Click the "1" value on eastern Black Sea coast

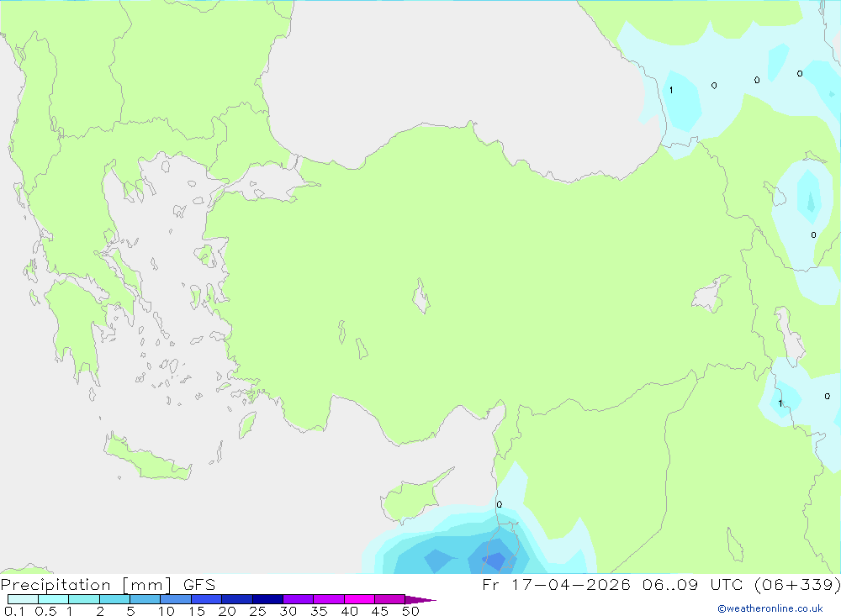(671, 90)
